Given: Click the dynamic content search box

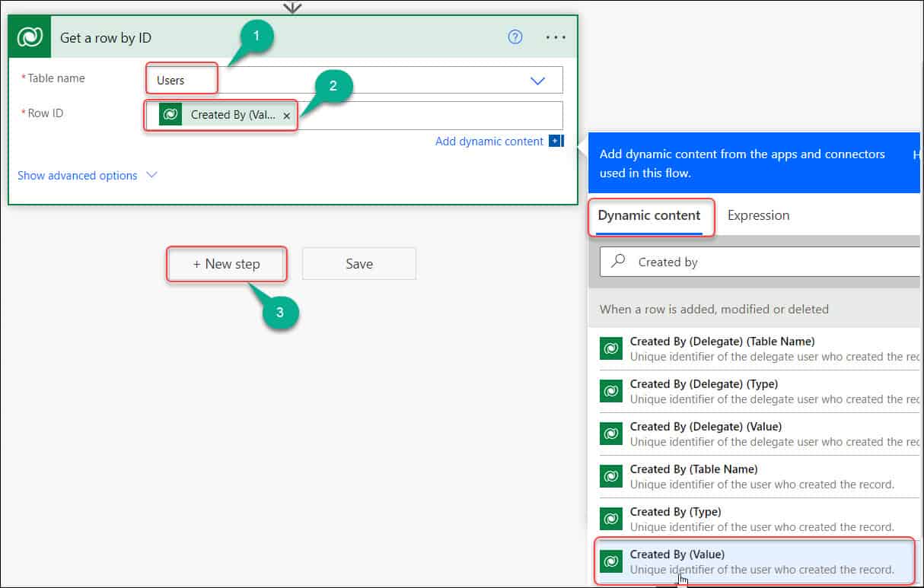Looking at the screenshot, I should (761, 262).
